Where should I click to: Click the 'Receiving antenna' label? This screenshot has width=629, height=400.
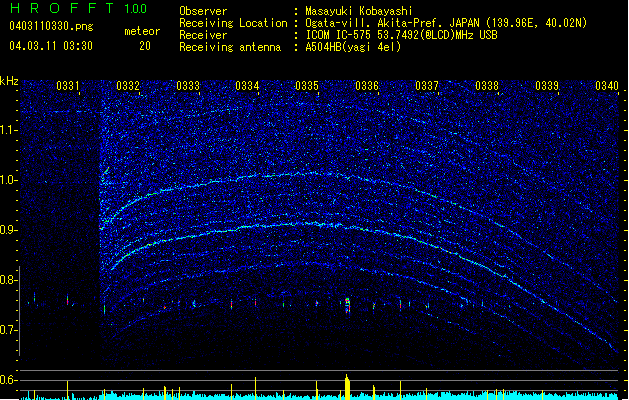(x=230, y=47)
